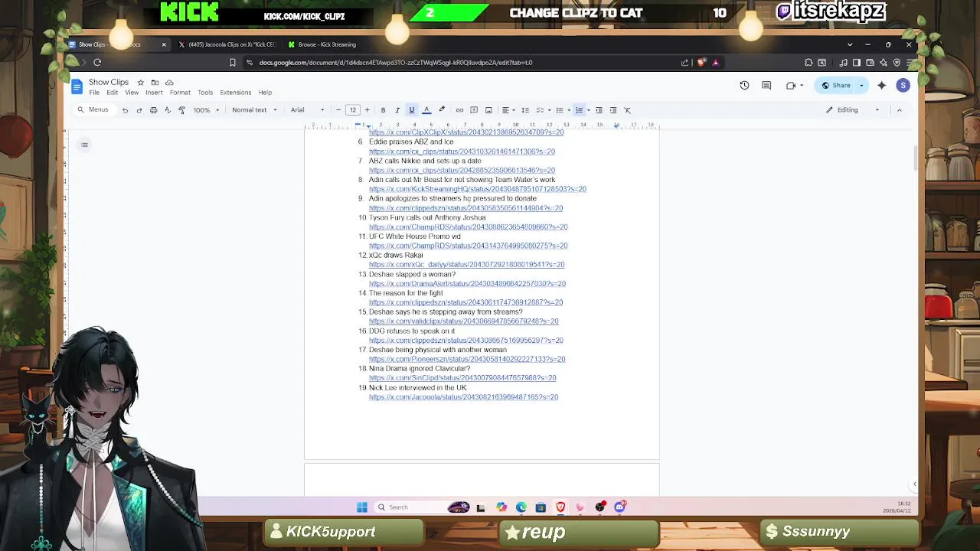This screenshot has width=980, height=551.
Task: Reload the current browser page
Action: point(97,63)
